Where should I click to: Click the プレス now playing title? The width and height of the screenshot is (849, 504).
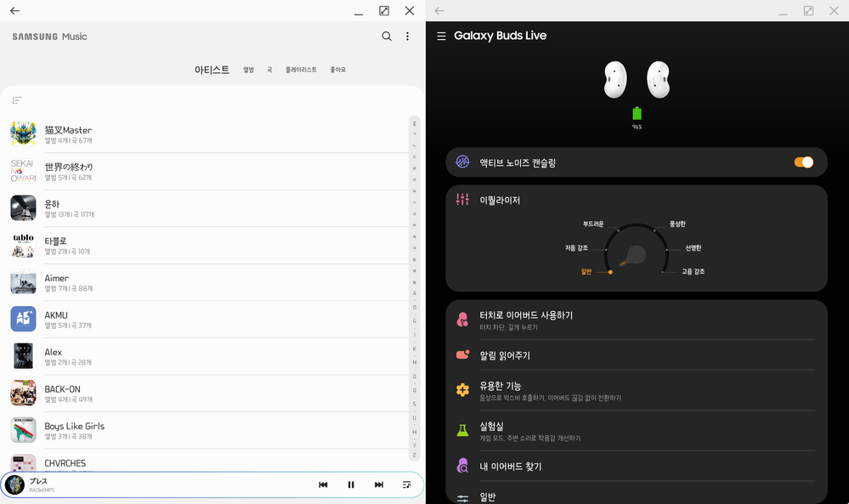(x=38, y=481)
